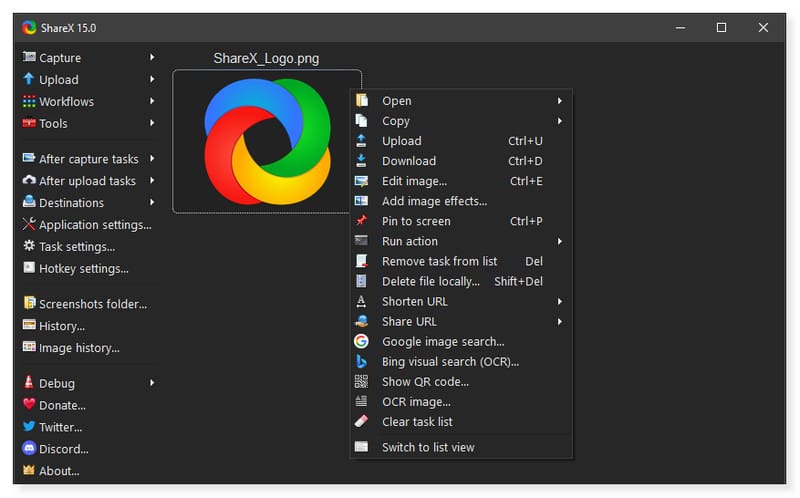Select Edit image from context menu
This screenshot has width=800, height=498.
click(414, 181)
